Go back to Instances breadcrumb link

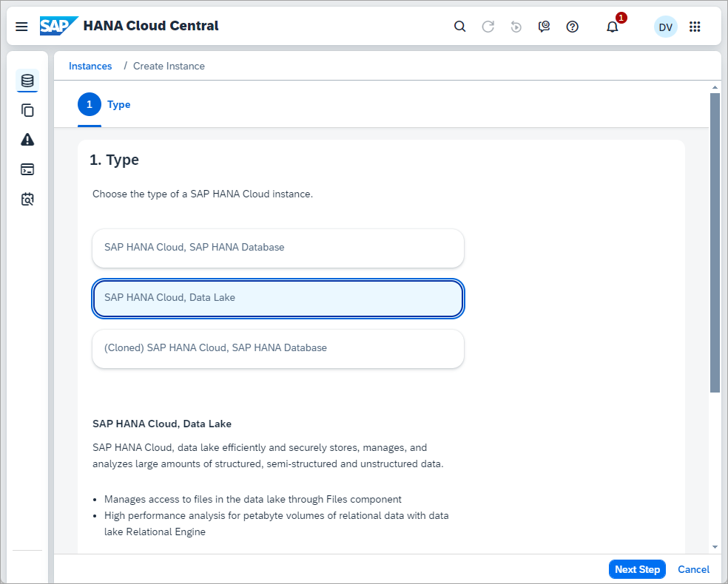tap(90, 66)
